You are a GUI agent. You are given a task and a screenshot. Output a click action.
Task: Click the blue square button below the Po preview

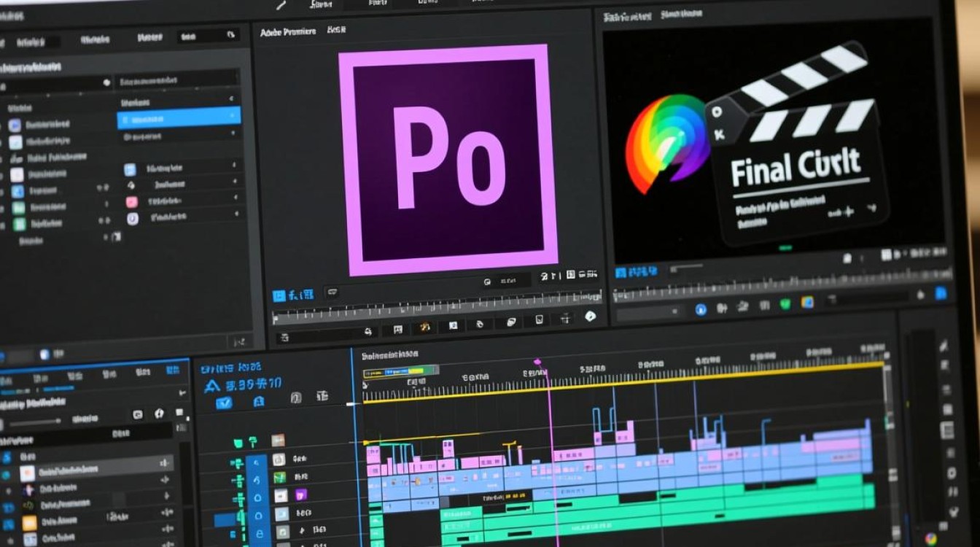(279, 295)
